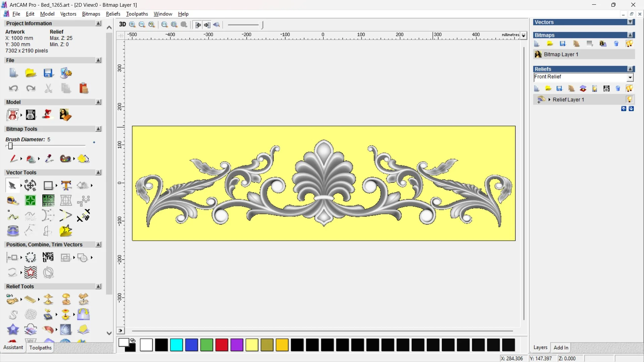Click the Undo arrow icon
The height and width of the screenshot is (362, 644).
[13, 88]
